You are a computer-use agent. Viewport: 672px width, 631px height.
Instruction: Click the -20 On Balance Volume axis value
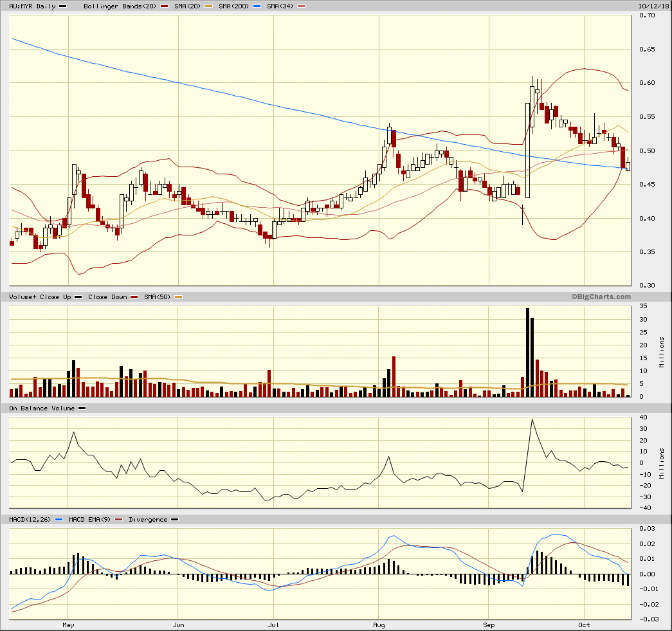pos(645,485)
